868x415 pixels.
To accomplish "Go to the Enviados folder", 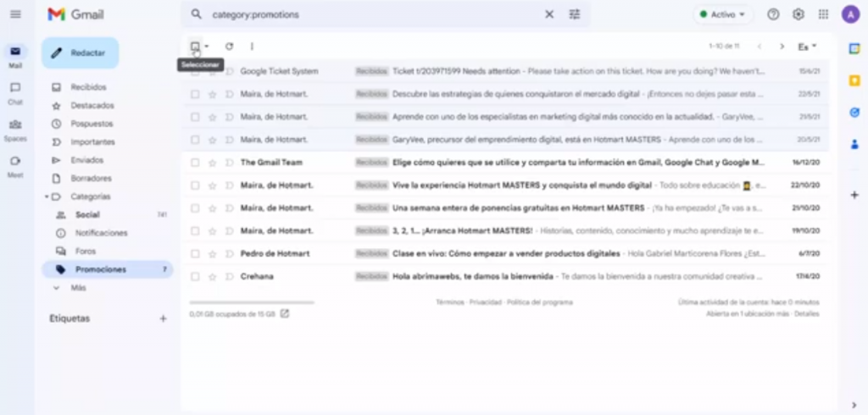I will [86, 160].
